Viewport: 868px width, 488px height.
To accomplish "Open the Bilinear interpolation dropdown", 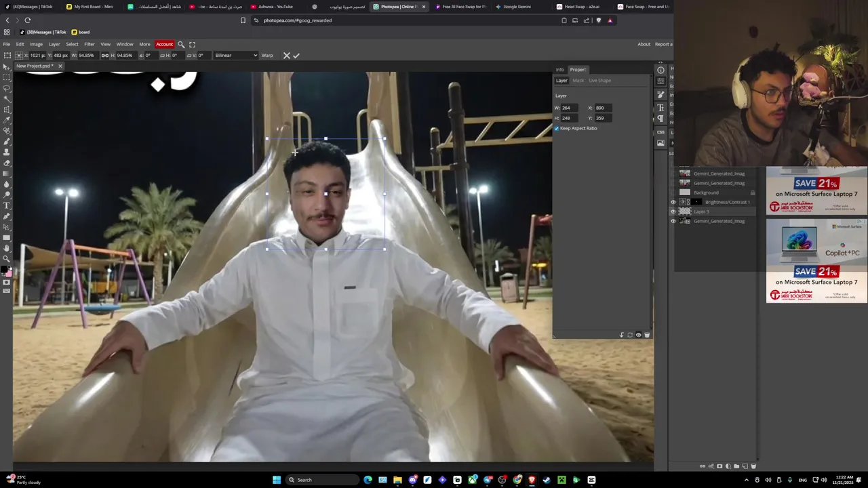I will [x=236, y=56].
